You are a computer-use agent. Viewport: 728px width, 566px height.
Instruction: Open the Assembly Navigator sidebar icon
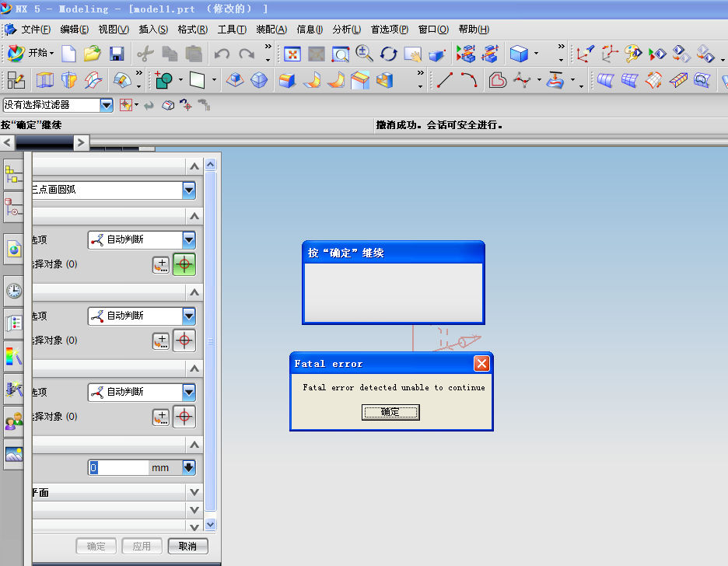13,175
